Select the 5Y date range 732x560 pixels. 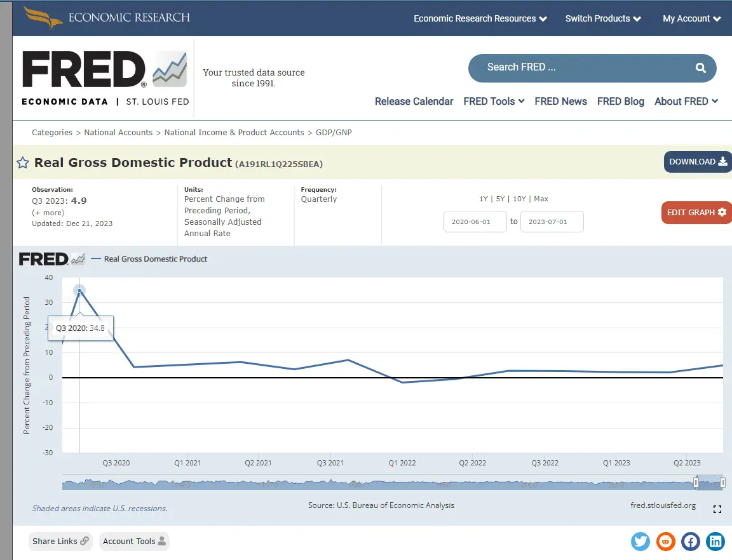click(500, 199)
